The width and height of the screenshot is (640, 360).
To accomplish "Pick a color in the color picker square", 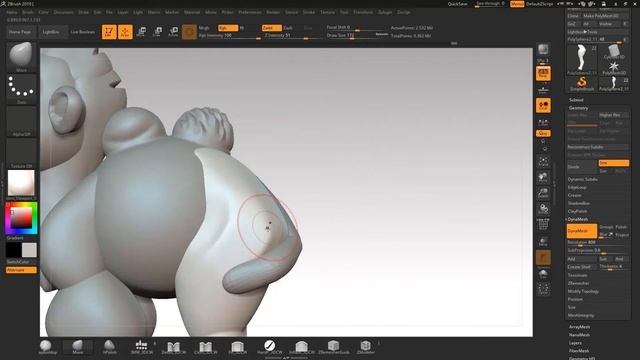I will coord(21,218).
